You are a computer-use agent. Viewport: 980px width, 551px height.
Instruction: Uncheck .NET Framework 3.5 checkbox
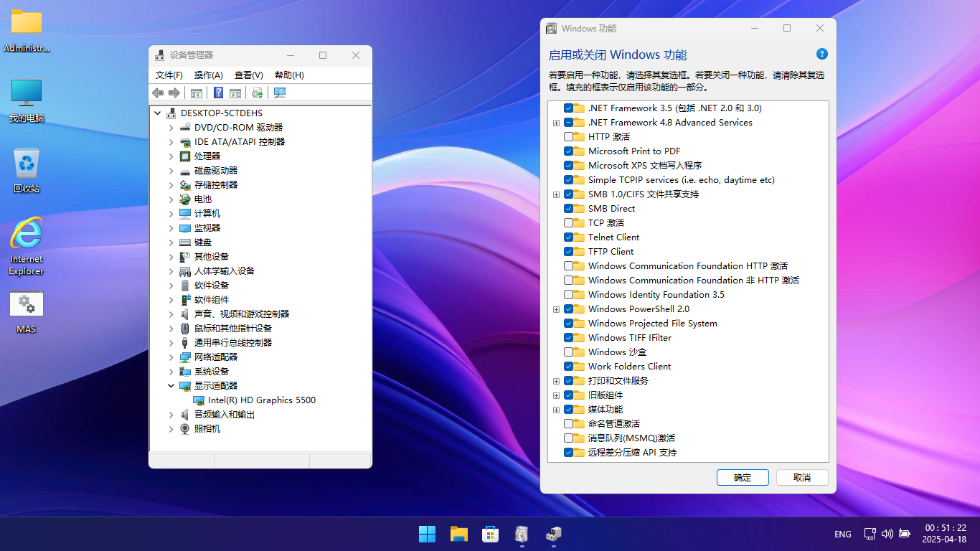568,108
